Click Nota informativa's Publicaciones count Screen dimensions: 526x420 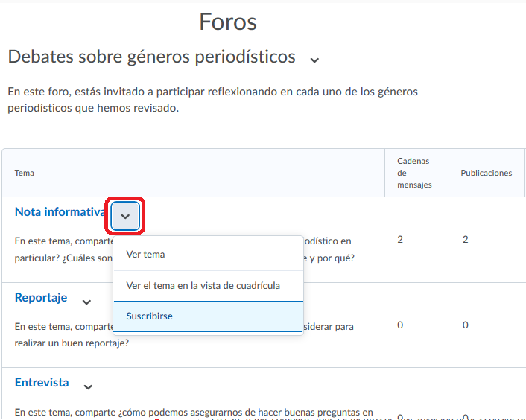(465, 240)
